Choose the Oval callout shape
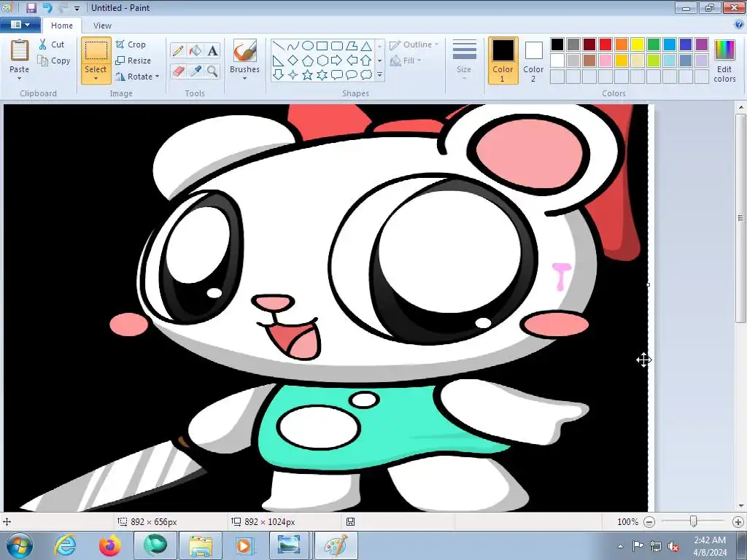The height and width of the screenshot is (560, 747). pos(352,75)
